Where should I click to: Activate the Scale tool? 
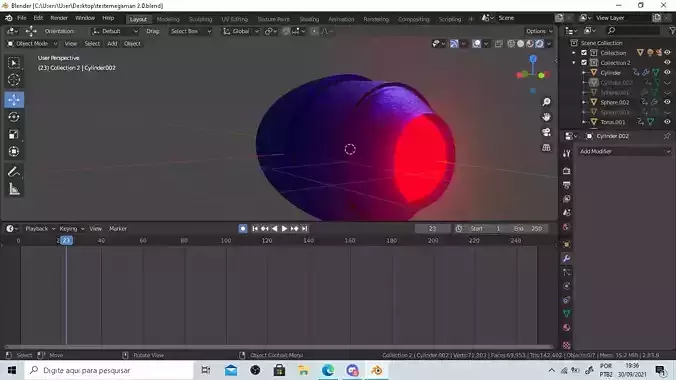[x=14, y=134]
